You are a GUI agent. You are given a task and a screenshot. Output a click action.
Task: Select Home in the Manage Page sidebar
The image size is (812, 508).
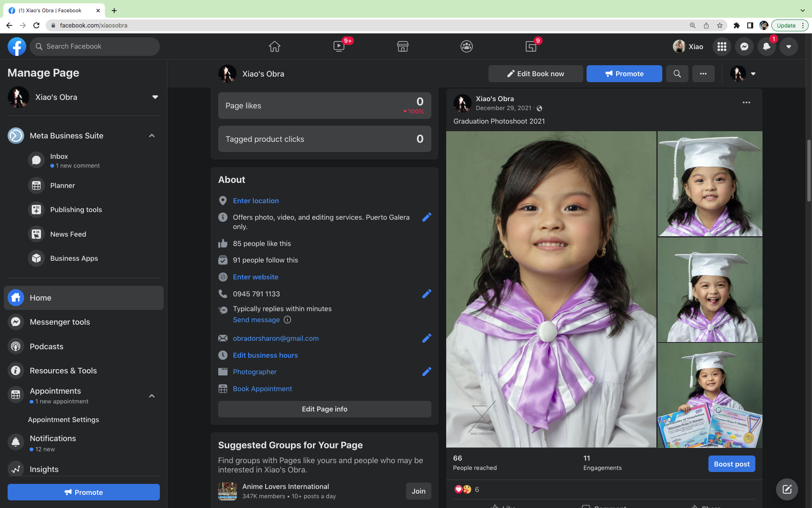(x=84, y=298)
